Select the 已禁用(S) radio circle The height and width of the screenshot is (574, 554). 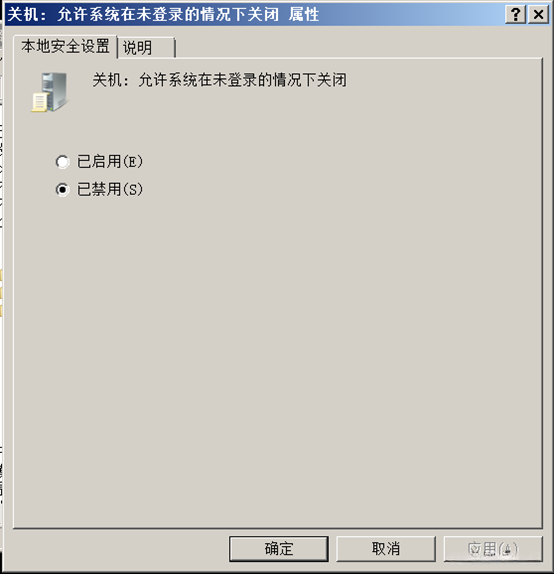[x=63, y=190]
